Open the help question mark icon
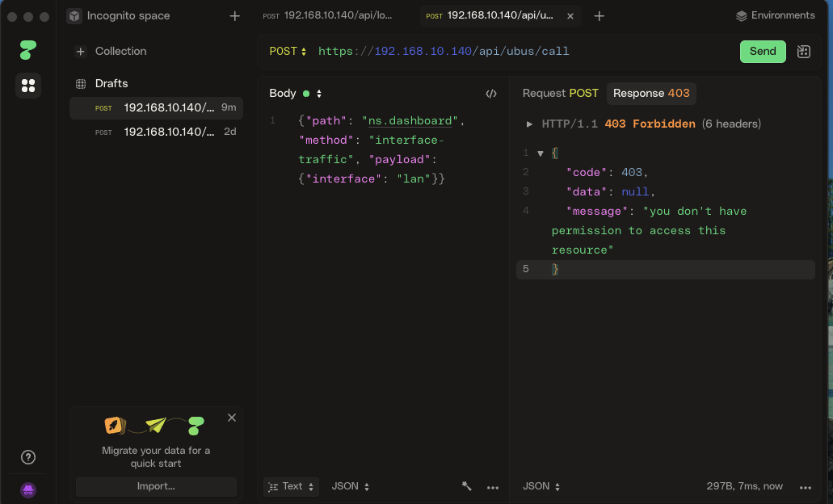The width and height of the screenshot is (833, 504). pos(28,457)
